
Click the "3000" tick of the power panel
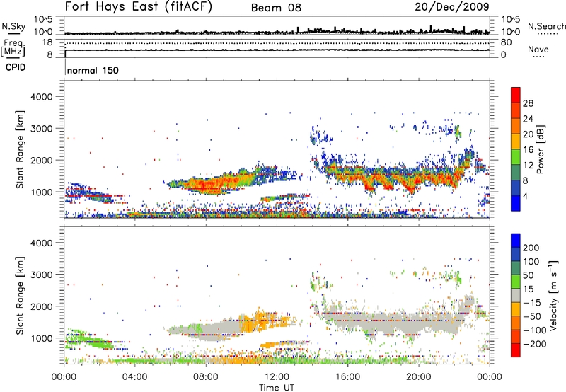[41, 129]
